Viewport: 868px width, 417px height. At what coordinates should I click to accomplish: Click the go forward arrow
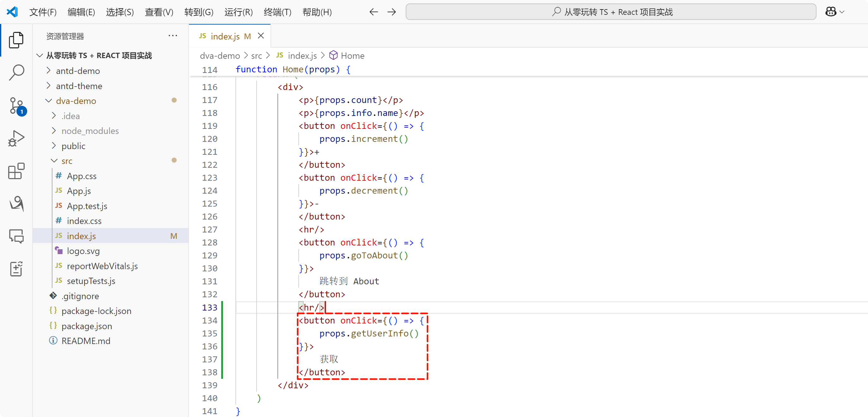392,12
